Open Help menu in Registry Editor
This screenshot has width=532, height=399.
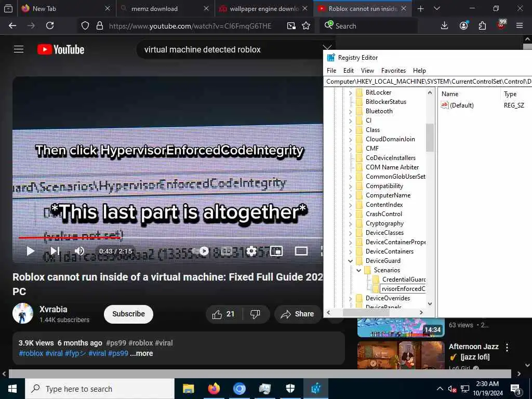coord(419,71)
